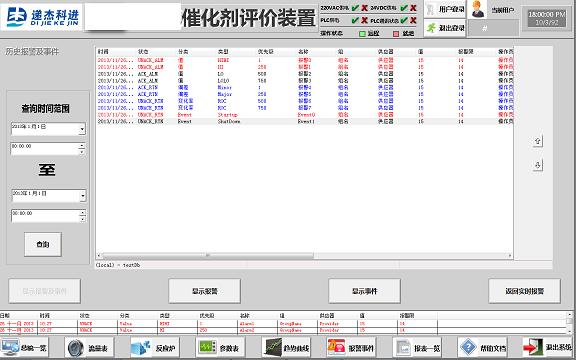Click the 显示报警 show alarms button
The image size is (576, 360).
(x=205, y=291)
